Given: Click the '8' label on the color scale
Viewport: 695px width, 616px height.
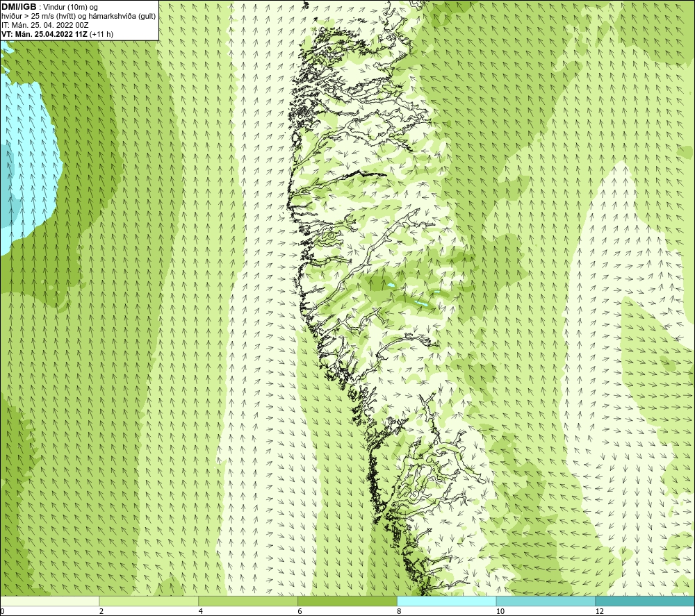Looking at the screenshot, I should point(400,612).
